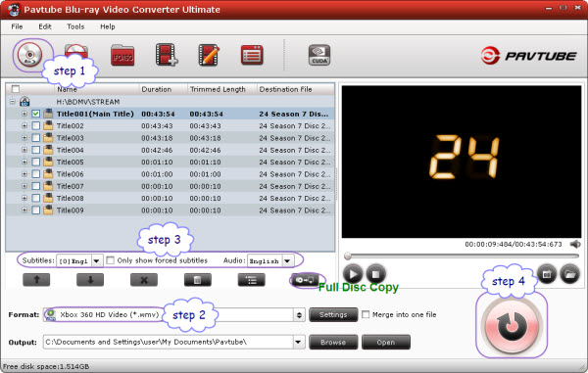Click Open output folder button
The height and width of the screenshot is (373, 588).
[x=386, y=343]
